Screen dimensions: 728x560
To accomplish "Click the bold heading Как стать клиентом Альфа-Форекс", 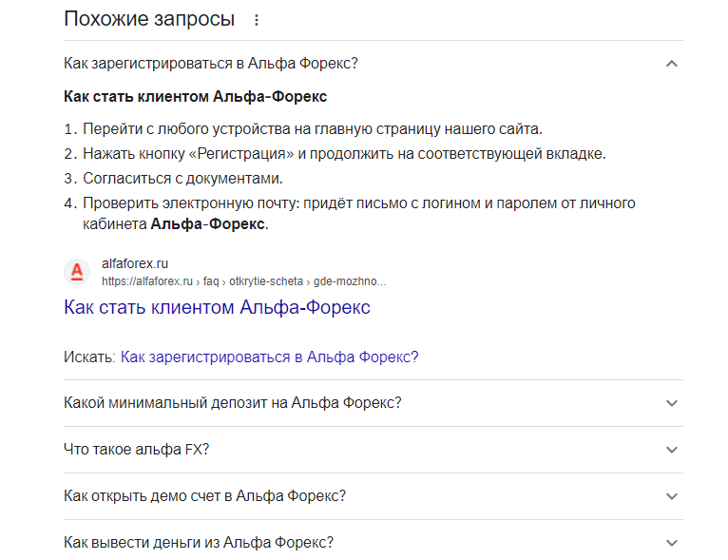I will [195, 97].
